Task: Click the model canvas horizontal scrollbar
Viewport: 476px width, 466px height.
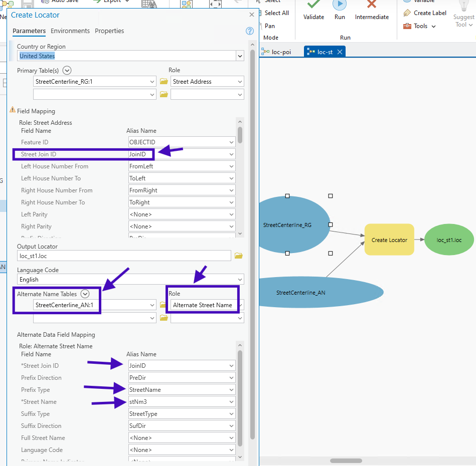Action: click(346, 460)
